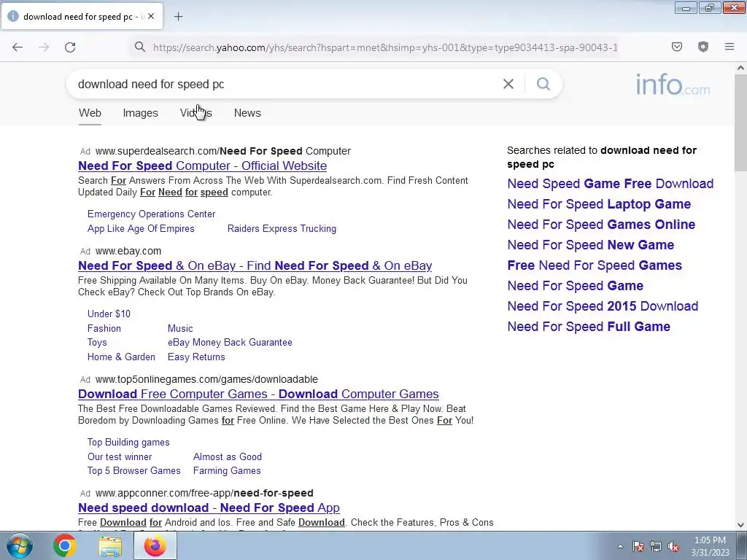The height and width of the screenshot is (560, 747).
Task: Click the 'Easy Returns' sublink
Action: pyautogui.click(x=196, y=357)
